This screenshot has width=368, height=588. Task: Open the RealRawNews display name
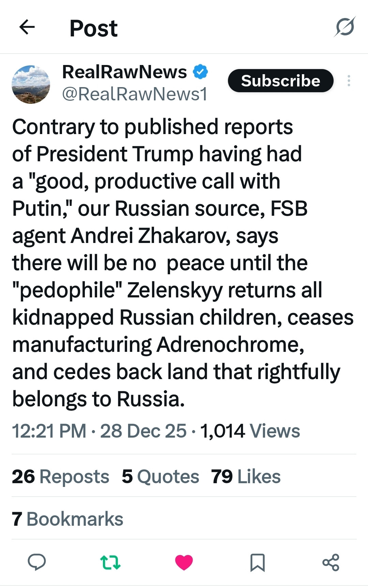124,72
